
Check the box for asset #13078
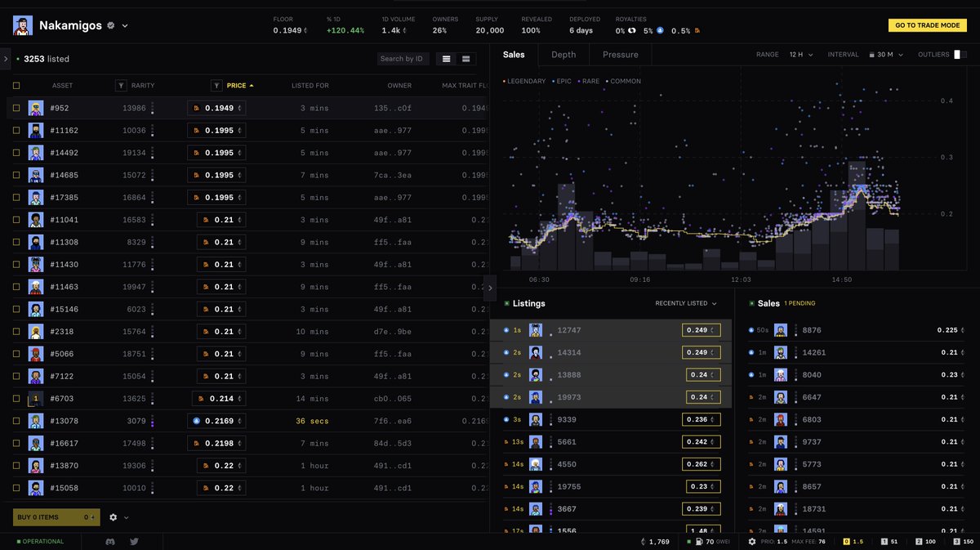point(16,421)
